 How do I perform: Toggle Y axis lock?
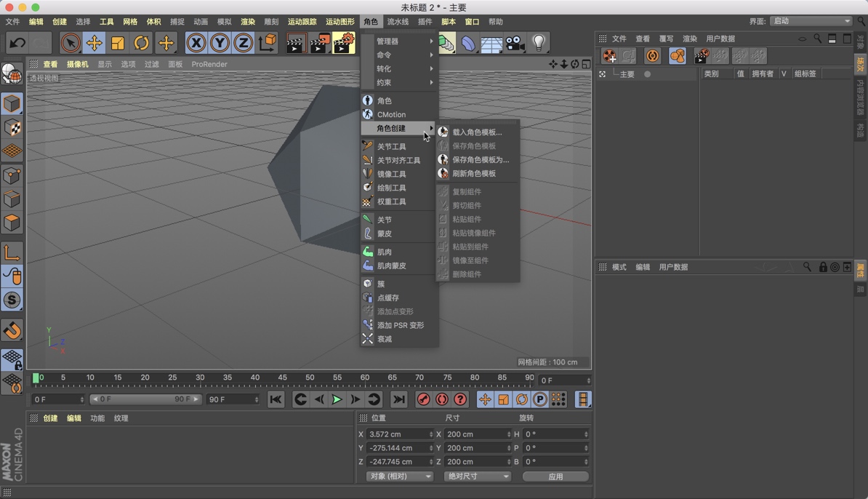point(220,43)
